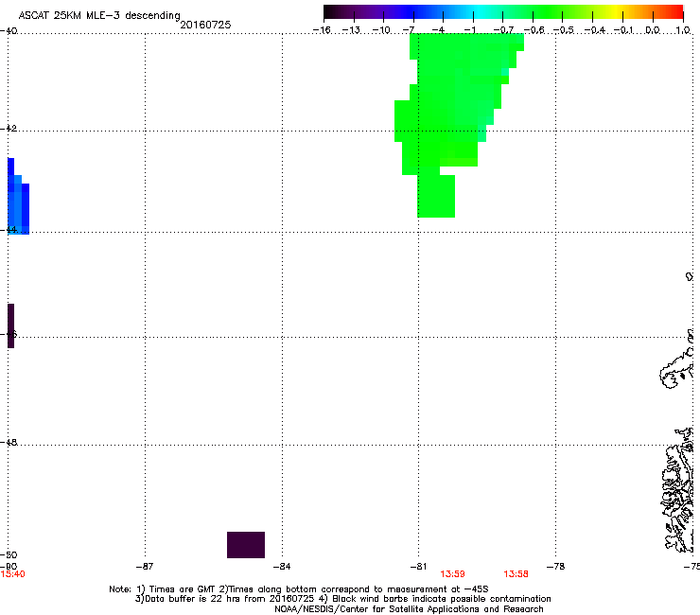The image size is (700, 615).
Task: Click the colorbar label '-0.6'
Action: tap(534, 30)
